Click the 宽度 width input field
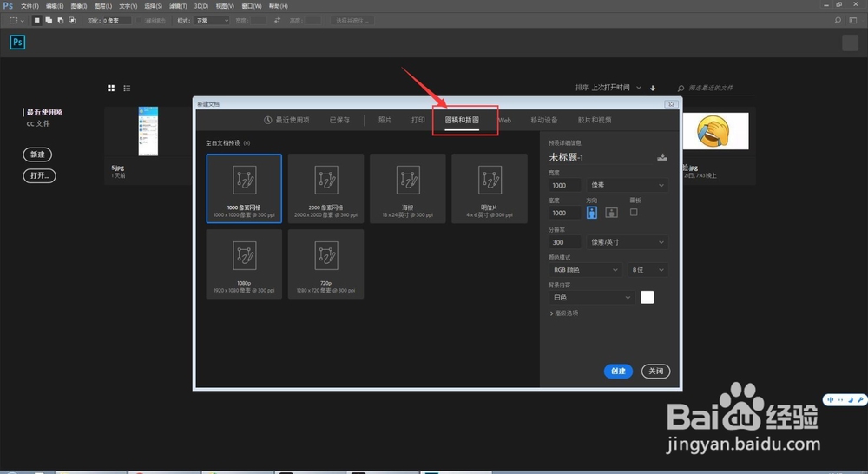This screenshot has width=868, height=474. click(565, 186)
